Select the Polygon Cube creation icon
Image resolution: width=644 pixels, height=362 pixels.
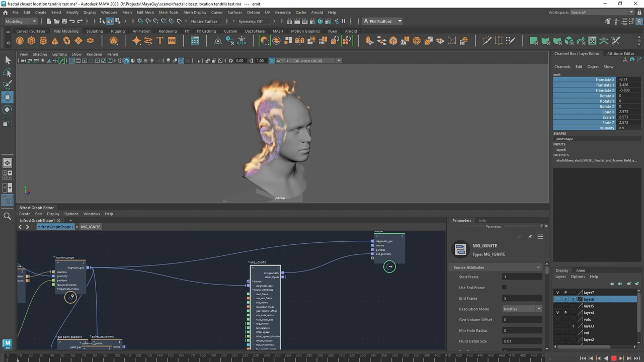click(x=31, y=41)
